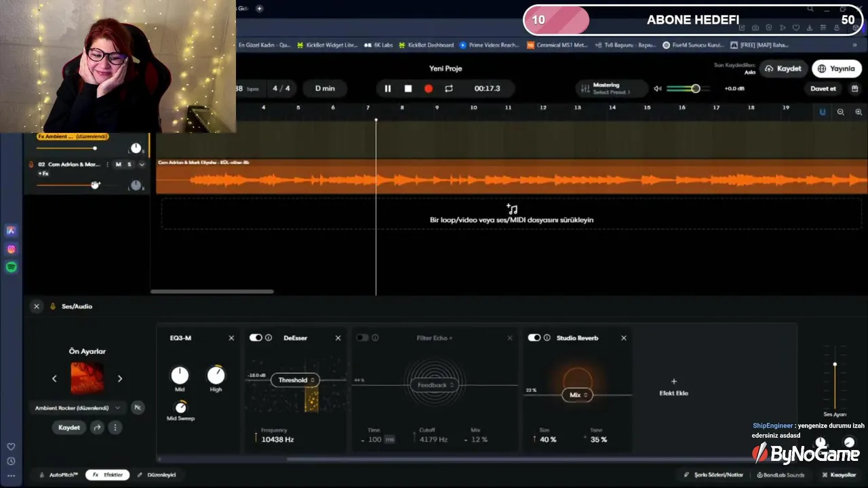This screenshot has height=488, width=868.
Task: Open the Studio Reverb Mix selector
Action: click(577, 395)
